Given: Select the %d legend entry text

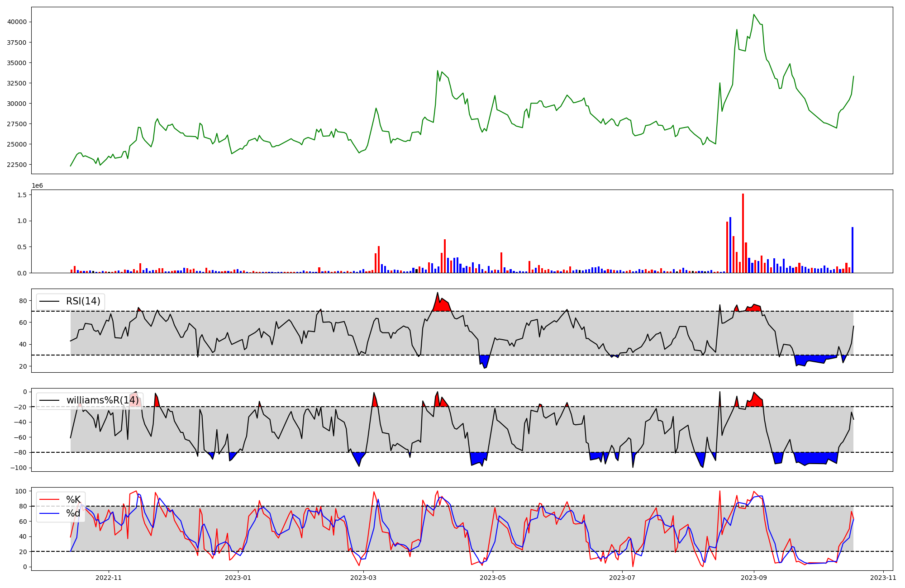Looking at the screenshot, I should (73, 513).
